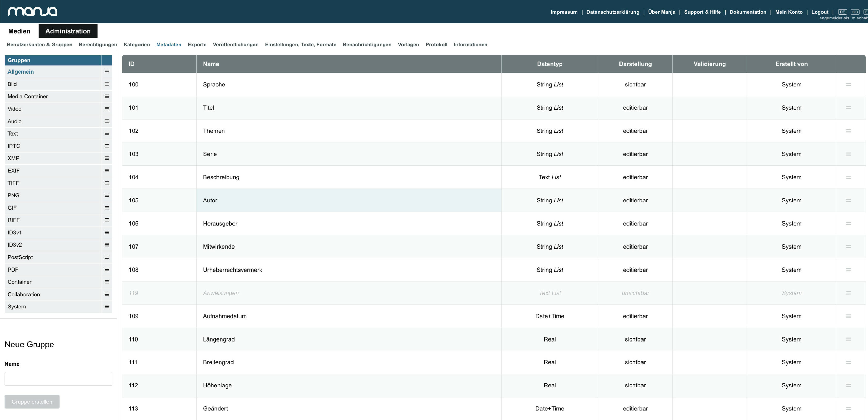Switch language to DE flag
868x420 pixels.
coord(842,12)
